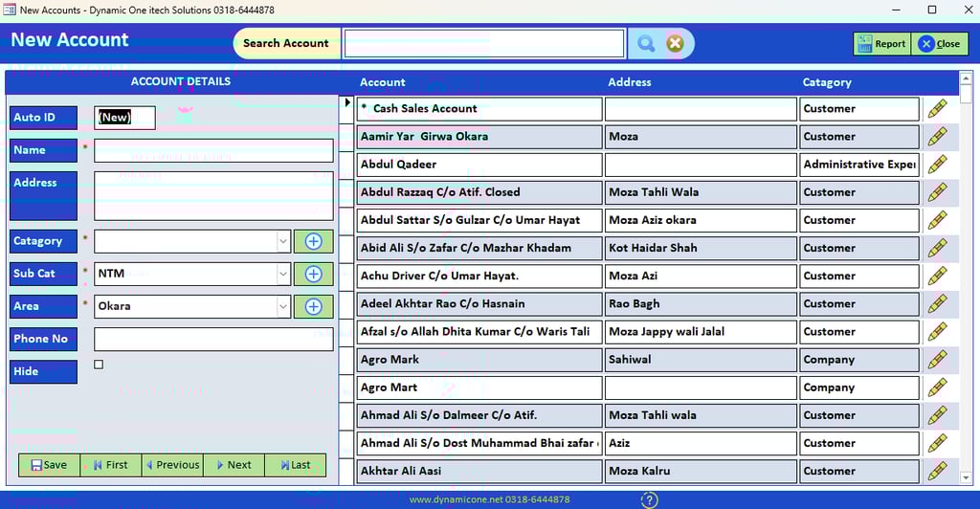The height and width of the screenshot is (509, 980).
Task: Select 'Administrative Expe' category cell
Action: pyautogui.click(x=859, y=165)
